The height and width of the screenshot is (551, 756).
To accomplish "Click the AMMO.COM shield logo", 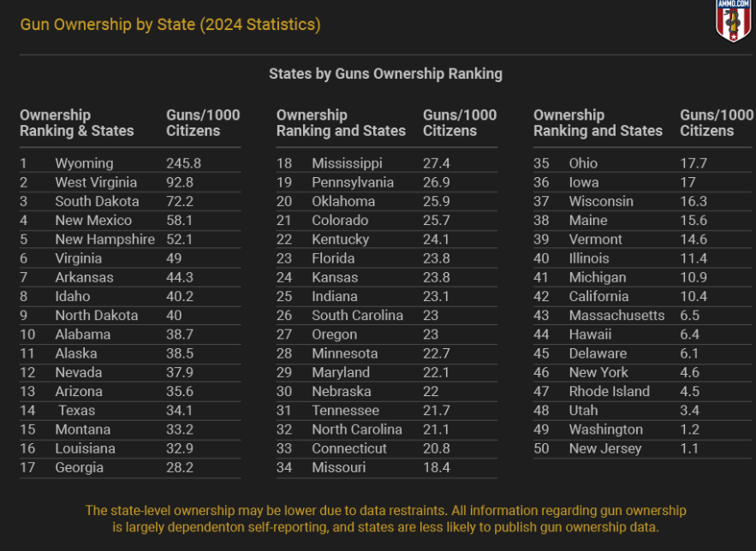I will click(733, 21).
